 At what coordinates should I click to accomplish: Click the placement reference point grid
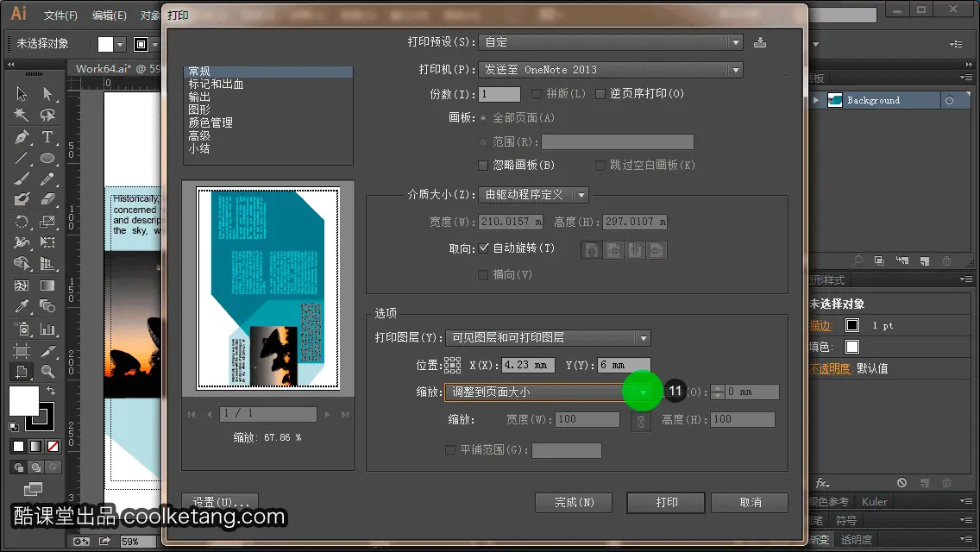[x=452, y=365]
